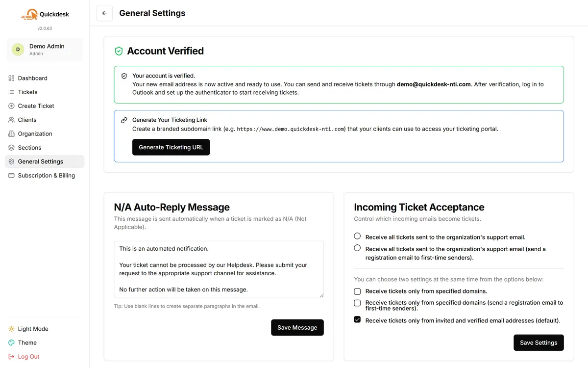
Task: Open the Demo Admin profile card
Action: [45, 50]
